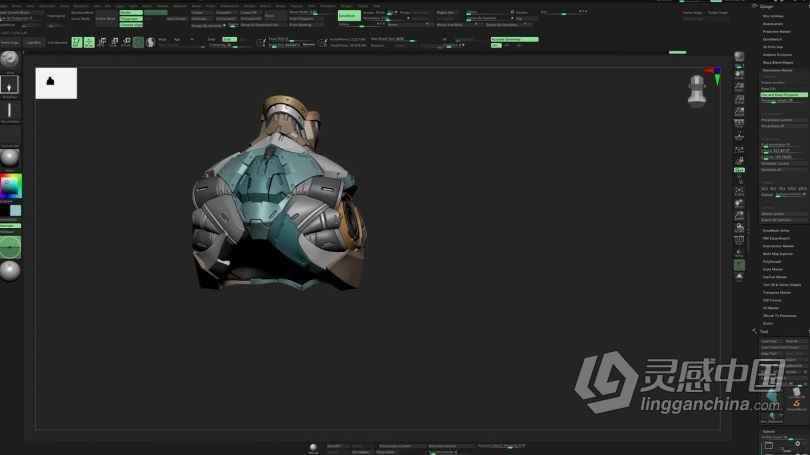Expand Projection Master sub-palette
The width and height of the screenshot is (810, 455).
pos(776,32)
